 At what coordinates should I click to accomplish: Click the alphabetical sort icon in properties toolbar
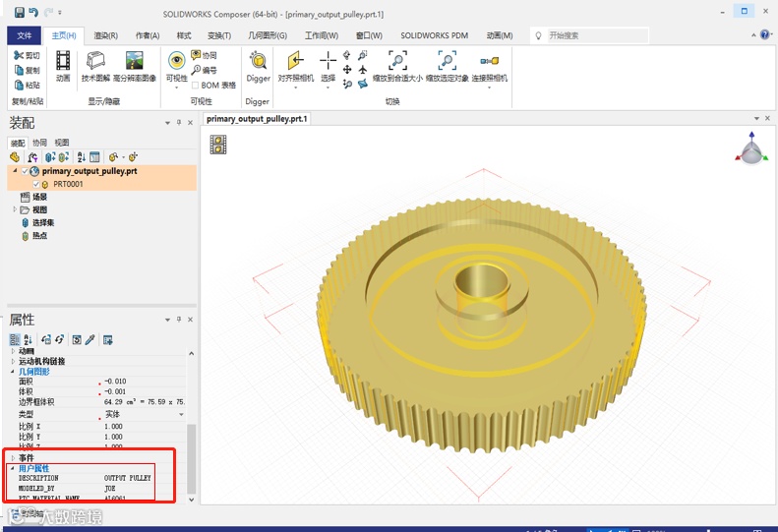point(28,340)
